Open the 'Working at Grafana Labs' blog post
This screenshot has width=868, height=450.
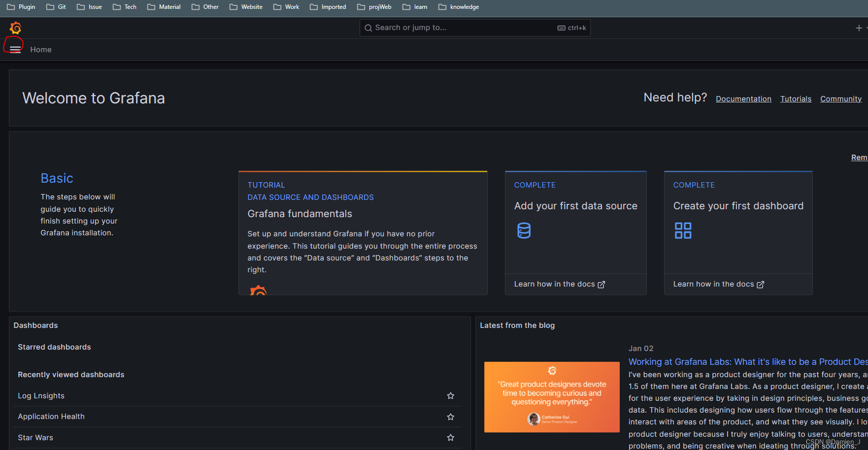(739, 361)
